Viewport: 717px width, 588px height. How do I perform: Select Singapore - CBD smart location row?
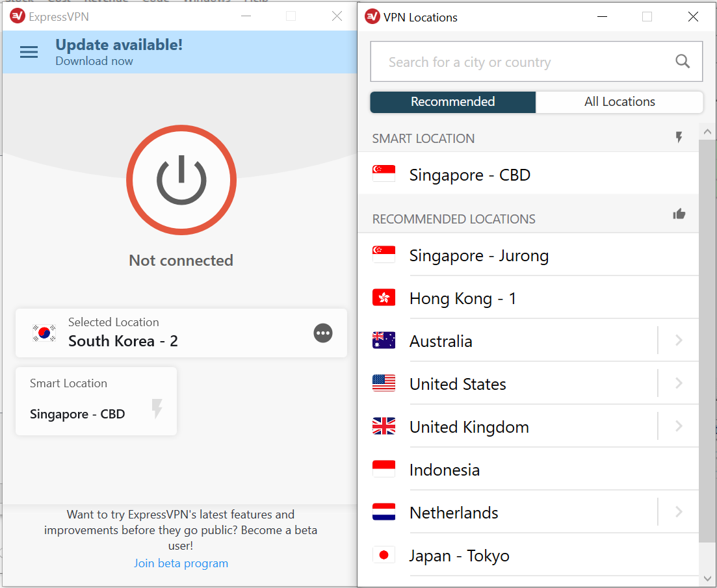[528, 174]
